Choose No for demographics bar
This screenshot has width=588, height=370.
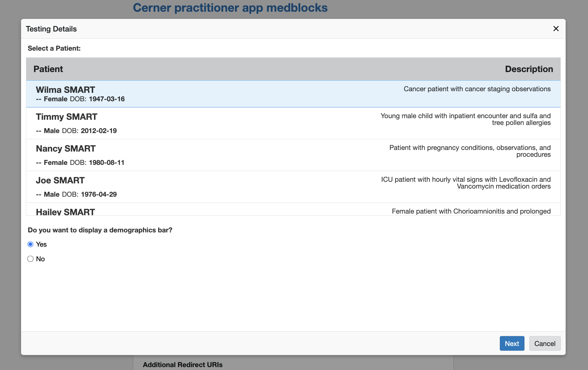coord(30,259)
